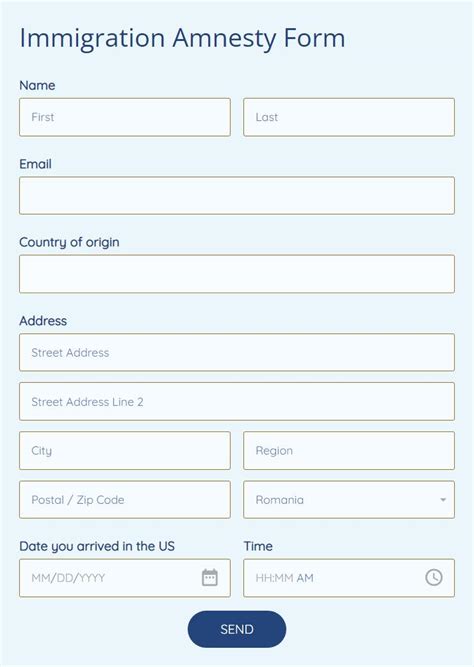Click the HH:MM AM time input

pos(349,578)
